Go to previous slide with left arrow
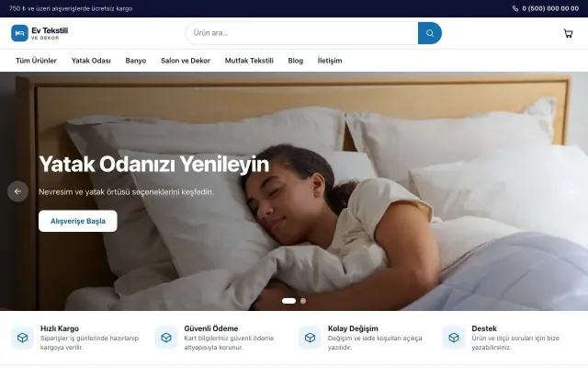The image size is (588, 368). tap(17, 191)
